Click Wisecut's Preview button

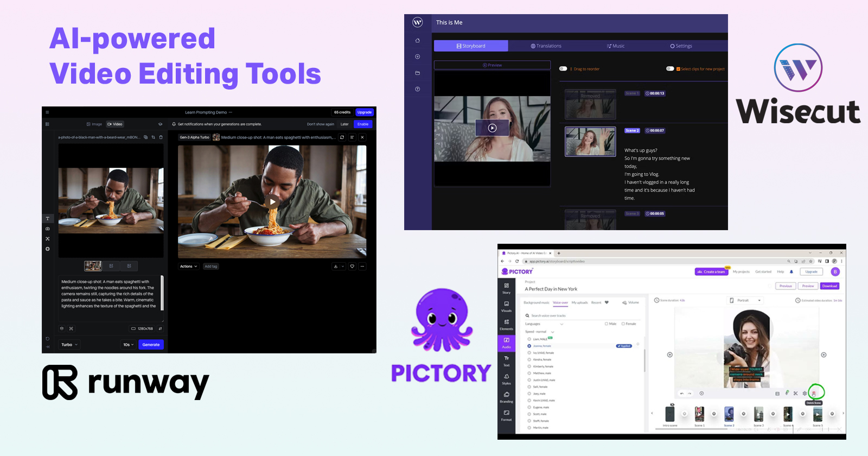pos(492,65)
